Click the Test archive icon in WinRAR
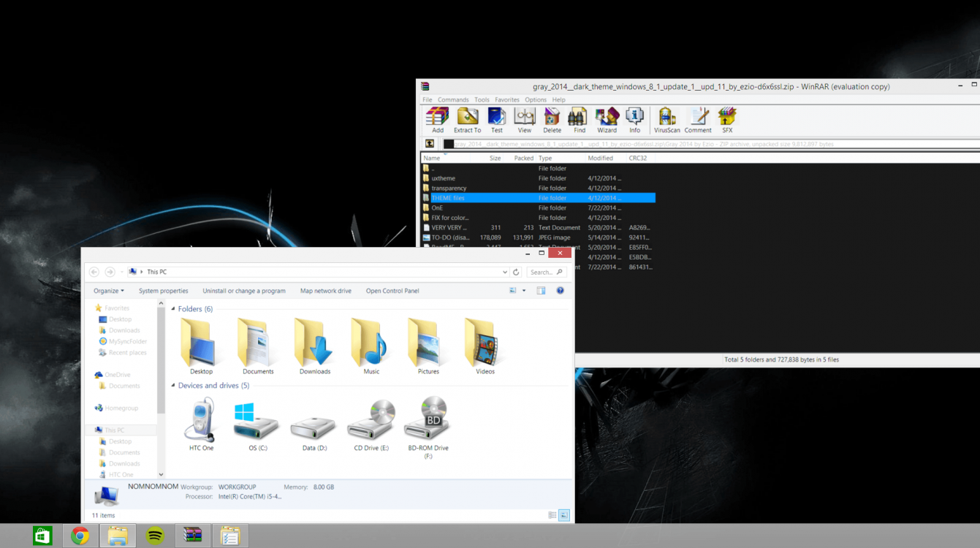The width and height of the screenshot is (980, 548). point(497,120)
